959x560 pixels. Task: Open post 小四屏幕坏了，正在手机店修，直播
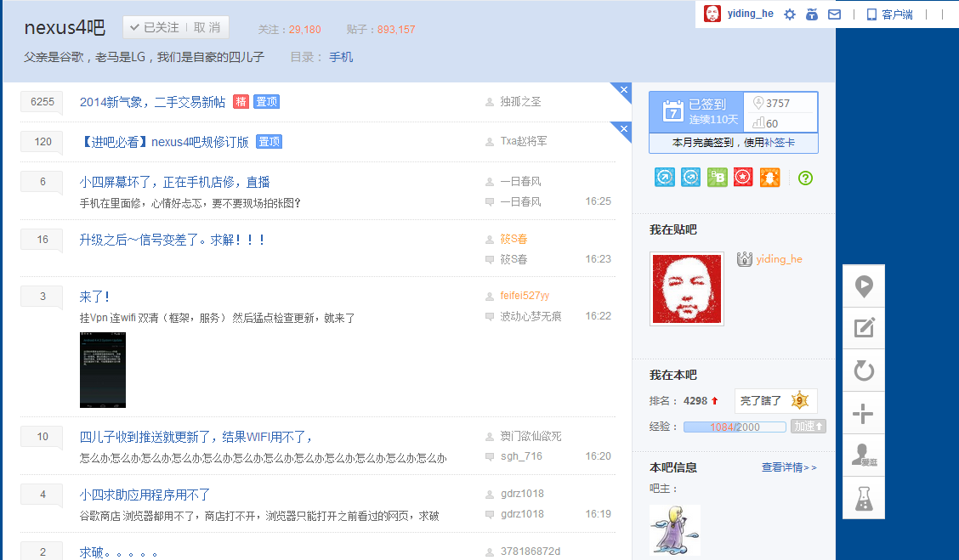coord(175,182)
